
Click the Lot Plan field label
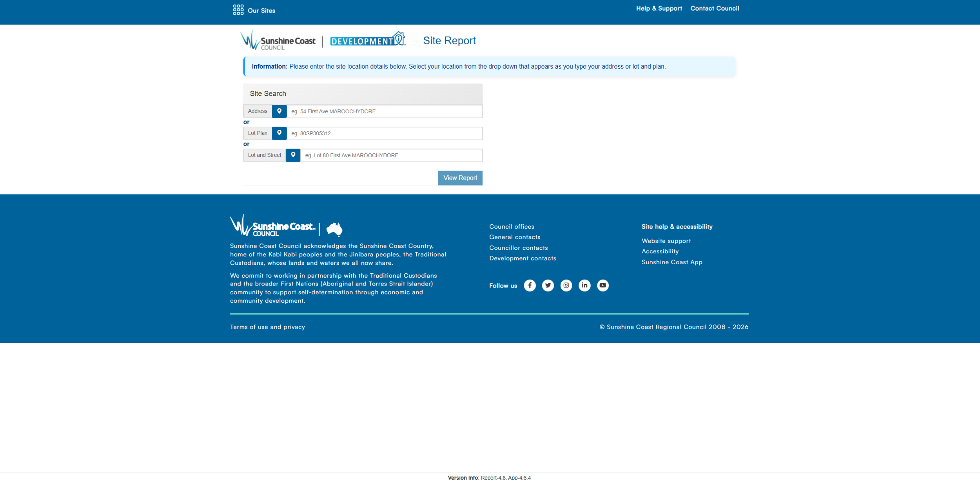(x=258, y=133)
